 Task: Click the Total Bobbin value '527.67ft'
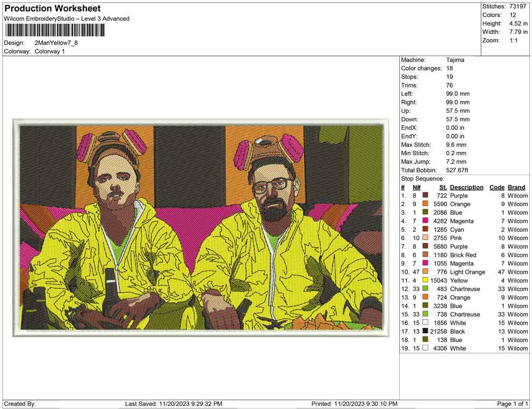coord(457,170)
